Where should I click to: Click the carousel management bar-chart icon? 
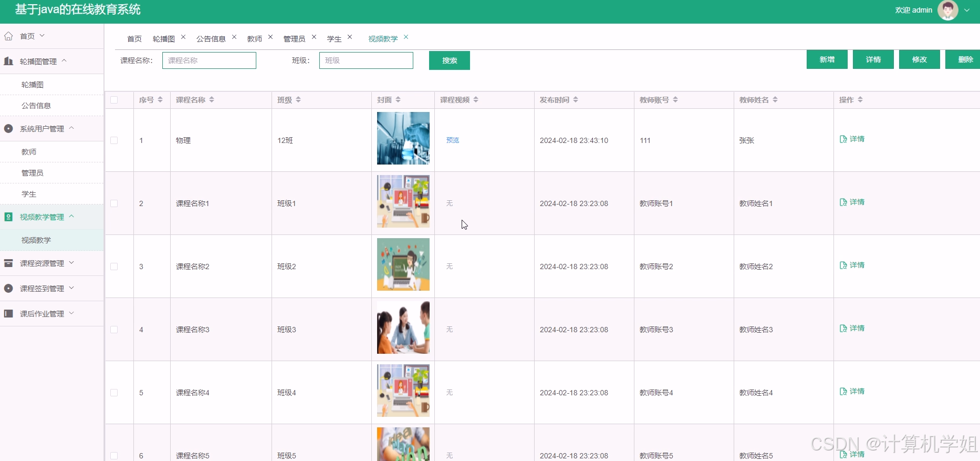[8, 61]
